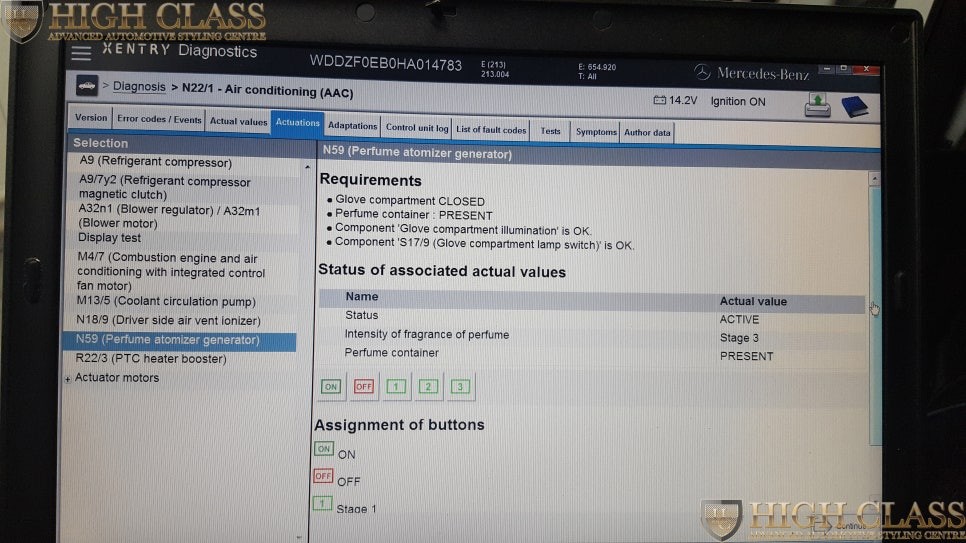Turn ON the perfume atomizer generator
The image size is (966, 543).
coord(331,387)
